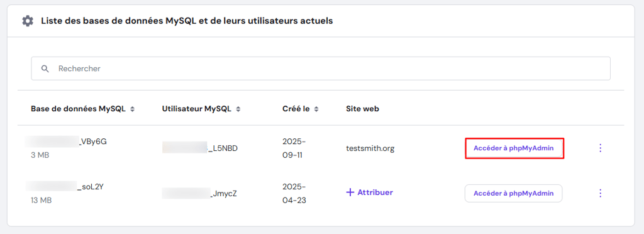Sort by Utilisateur MySQL column
This screenshot has height=234, width=644.
238,109
